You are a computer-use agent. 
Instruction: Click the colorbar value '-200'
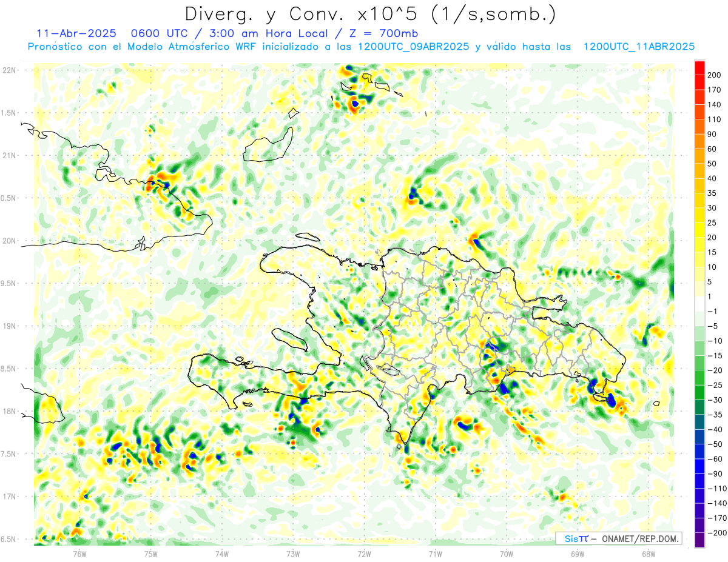click(718, 532)
